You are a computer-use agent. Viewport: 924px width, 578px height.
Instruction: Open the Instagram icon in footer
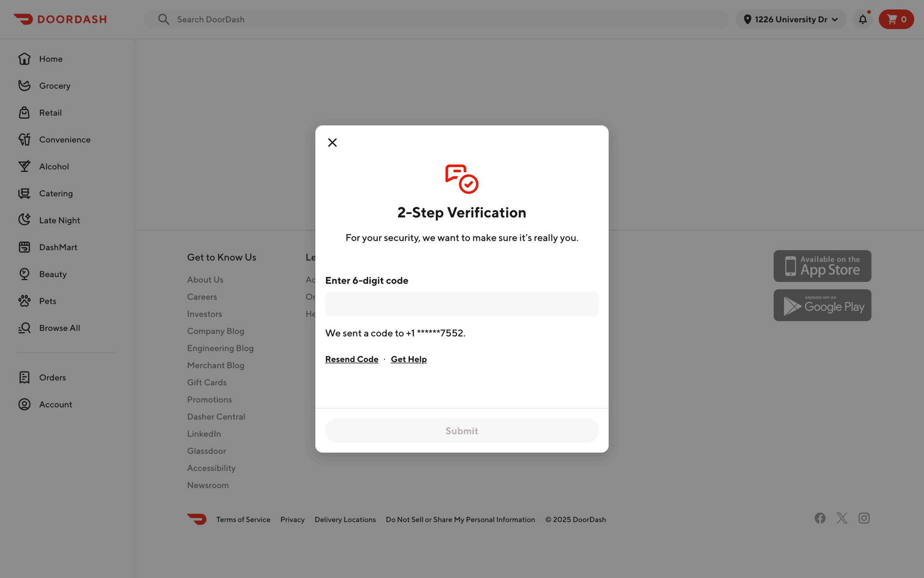tap(864, 518)
